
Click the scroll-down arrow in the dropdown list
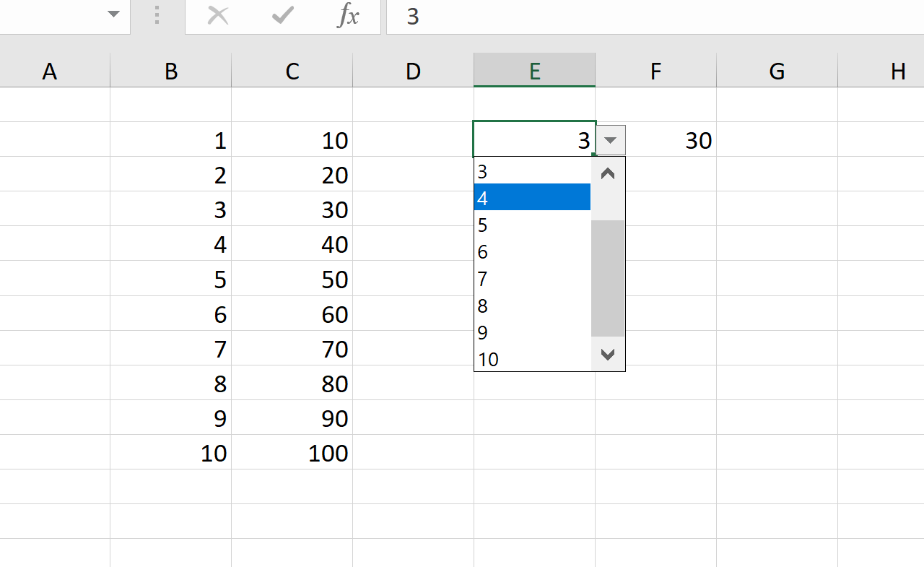(x=608, y=355)
